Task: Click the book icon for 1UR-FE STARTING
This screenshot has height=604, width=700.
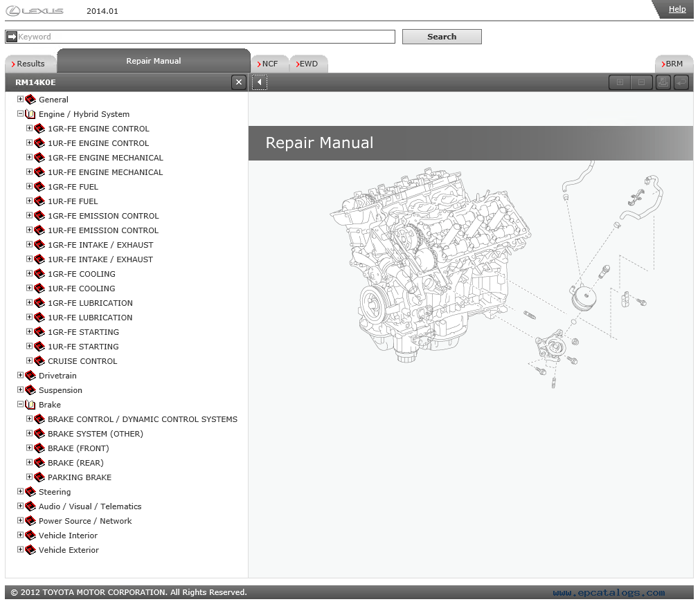Action: (x=39, y=347)
